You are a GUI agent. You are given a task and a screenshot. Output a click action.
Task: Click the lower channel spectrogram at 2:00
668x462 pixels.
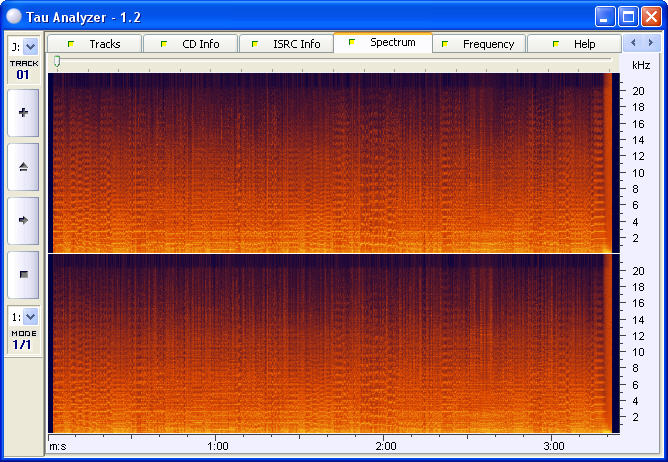(x=386, y=343)
